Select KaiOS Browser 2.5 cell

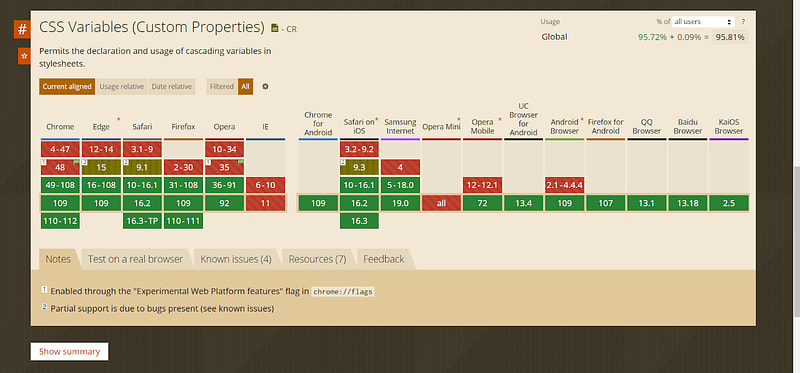pyautogui.click(x=729, y=203)
